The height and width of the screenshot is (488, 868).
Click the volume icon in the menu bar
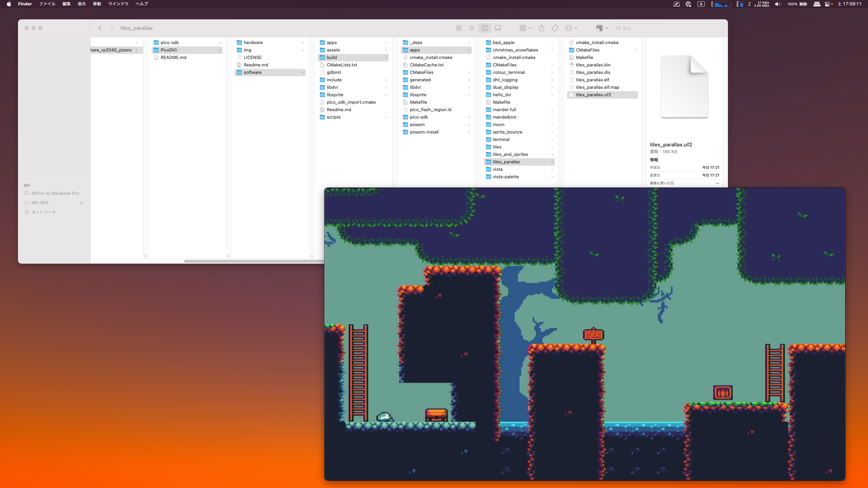pos(778,4)
